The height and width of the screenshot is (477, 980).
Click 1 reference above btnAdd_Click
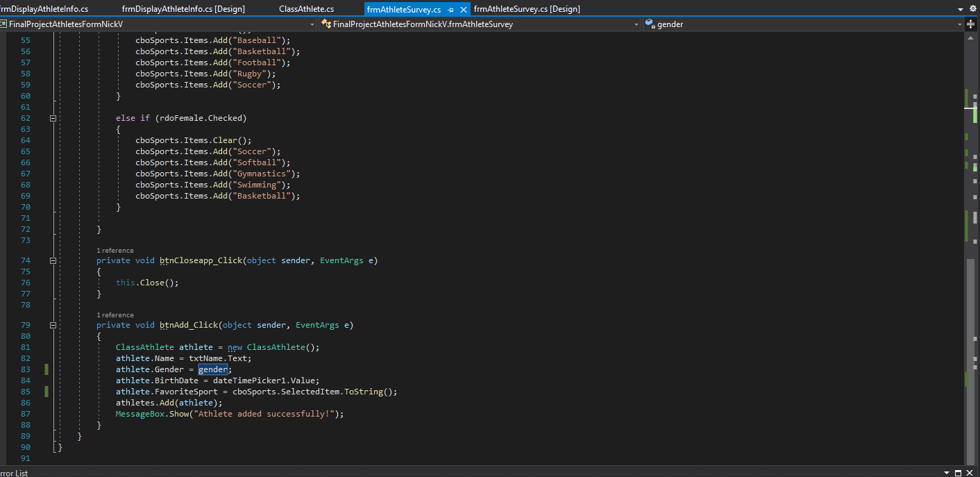[115, 315]
